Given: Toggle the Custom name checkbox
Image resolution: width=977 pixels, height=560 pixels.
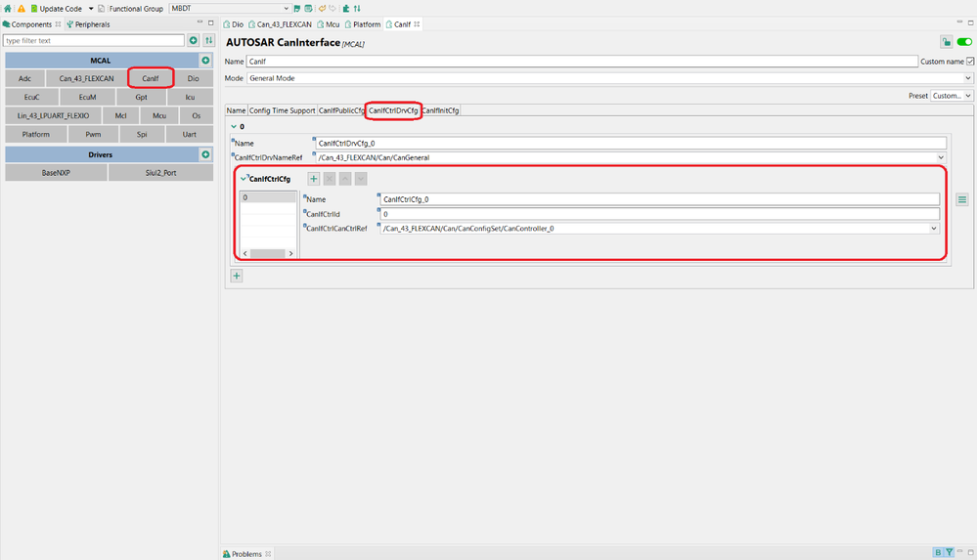Looking at the screenshot, I should pos(970,62).
